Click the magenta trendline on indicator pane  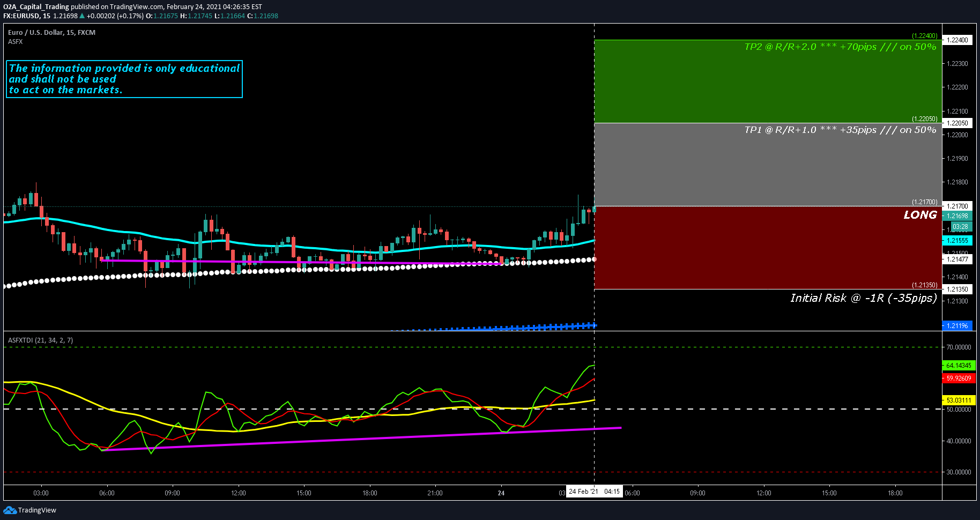362,439
